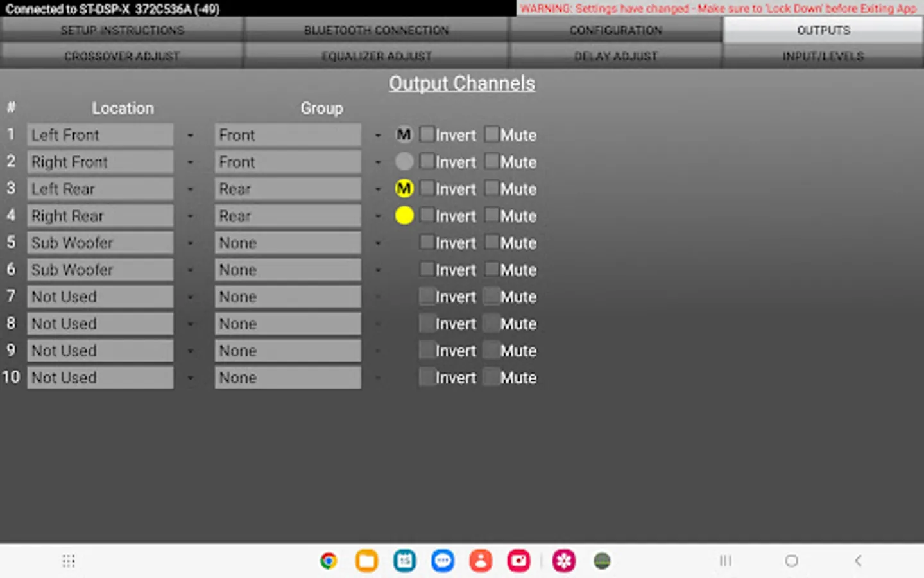The height and width of the screenshot is (578, 924).
Task: Check Invert for channel 4 Right Rear
Action: tap(427, 215)
